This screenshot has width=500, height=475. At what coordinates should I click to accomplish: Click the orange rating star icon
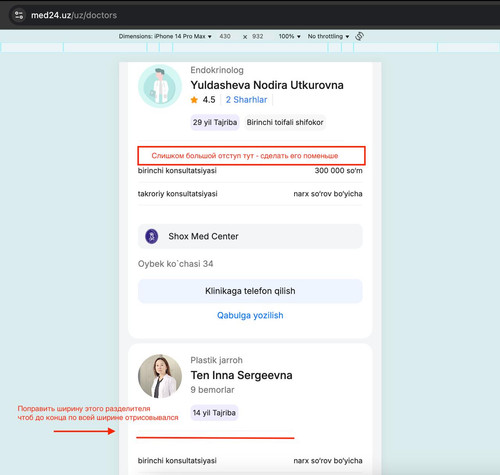(x=194, y=100)
